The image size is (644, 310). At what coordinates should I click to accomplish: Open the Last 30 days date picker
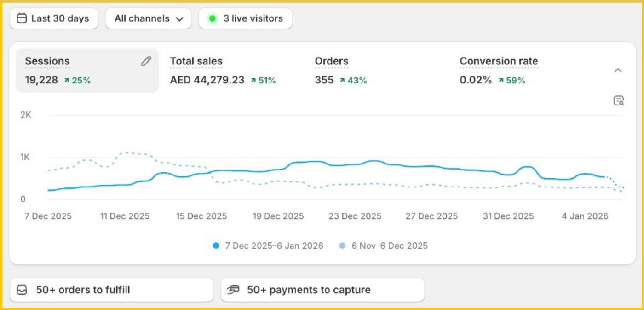54,19
